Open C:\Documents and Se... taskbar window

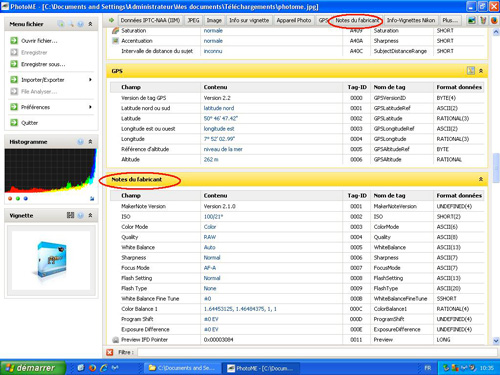(183, 368)
